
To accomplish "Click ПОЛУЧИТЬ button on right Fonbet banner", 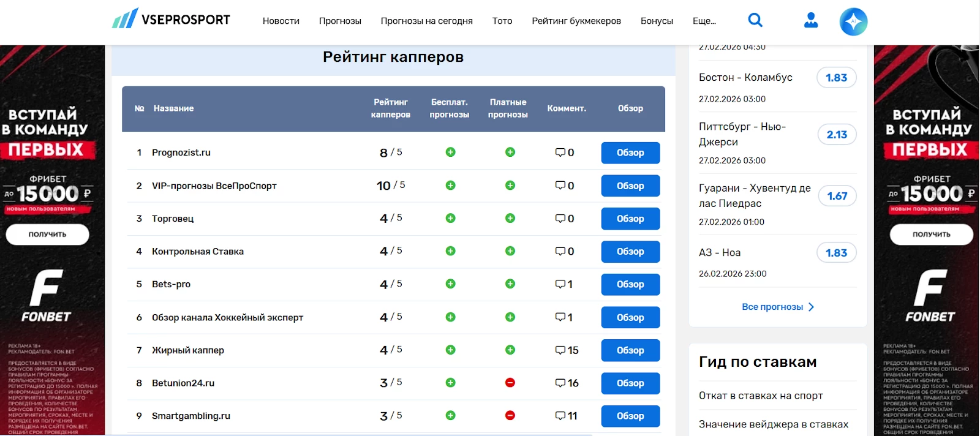I will [931, 235].
